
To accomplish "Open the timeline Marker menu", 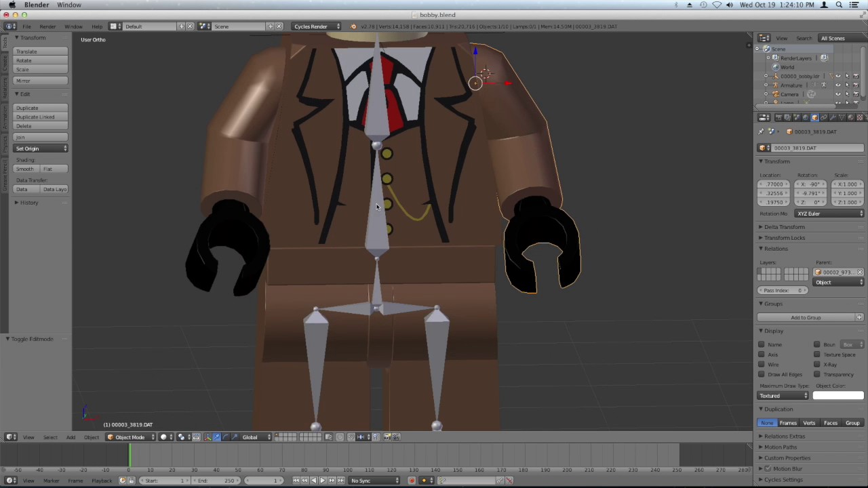I will (x=51, y=481).
